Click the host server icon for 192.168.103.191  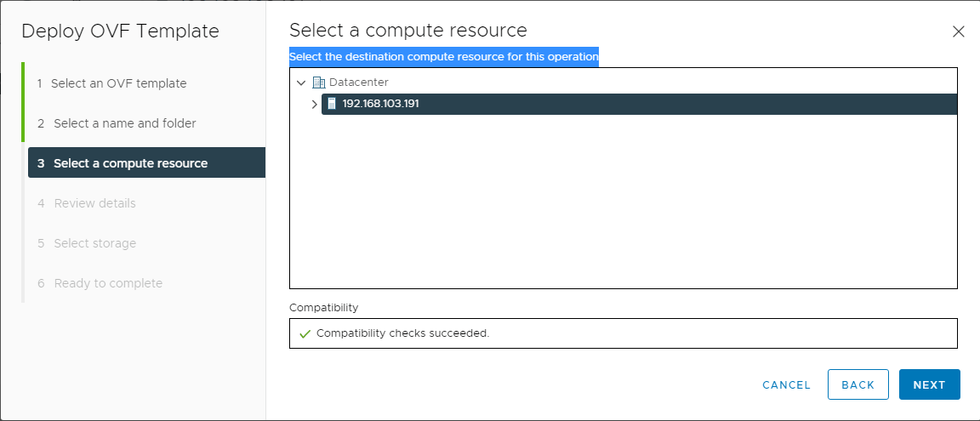tap(332, 104)
